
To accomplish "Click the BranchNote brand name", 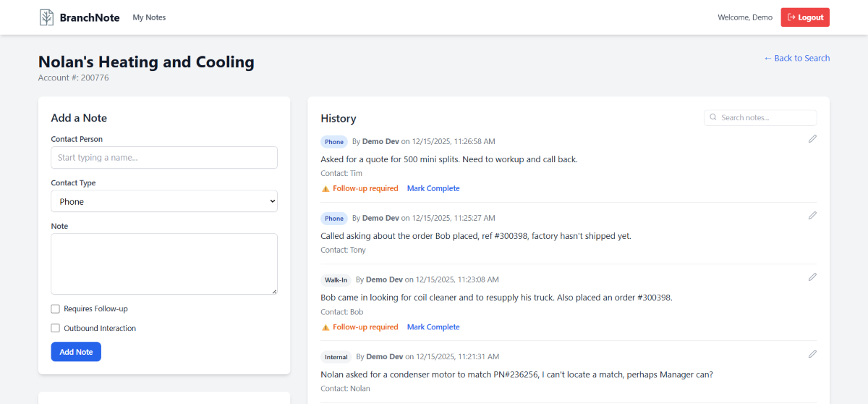I will point(90,17).
